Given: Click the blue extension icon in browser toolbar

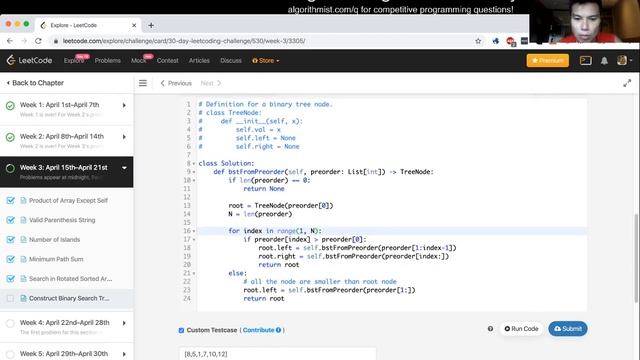Looking at the screenshot, I should [x=496, y=41].
